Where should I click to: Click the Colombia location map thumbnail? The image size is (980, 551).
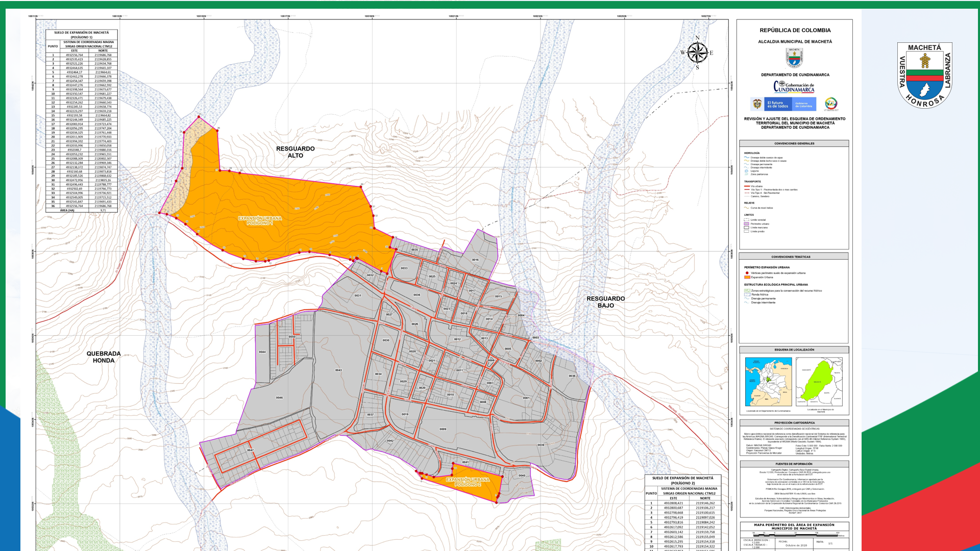click(768, 382)
